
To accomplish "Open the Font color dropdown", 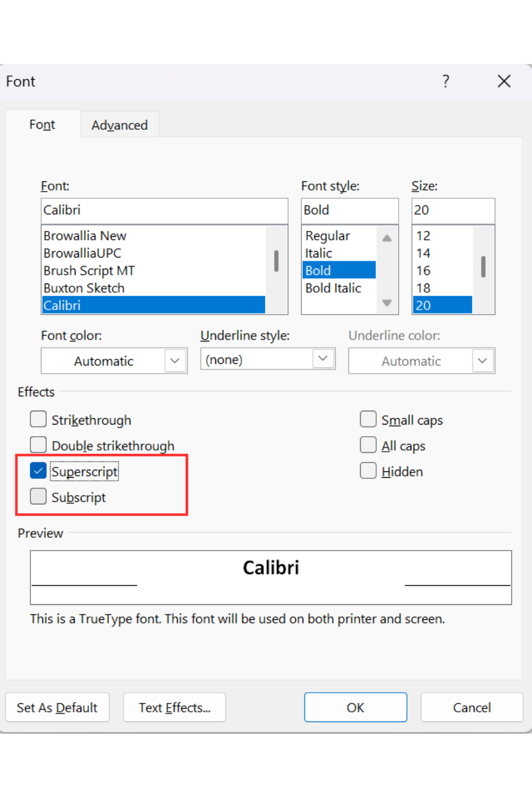I will (x=114, y=361).
